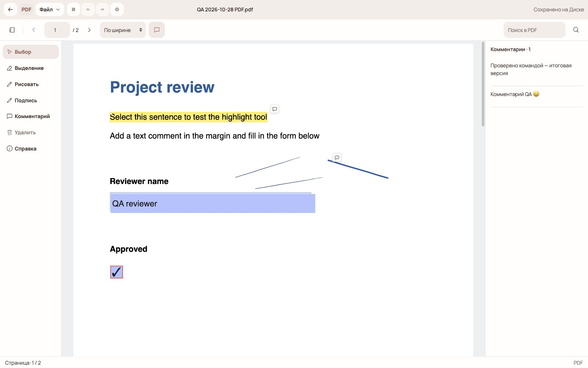Click the document vertical scrollbar

pos(483,84)
